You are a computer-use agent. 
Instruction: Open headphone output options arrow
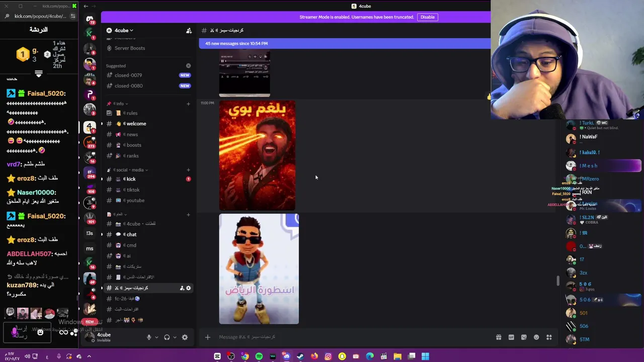[x=175, y=337]
